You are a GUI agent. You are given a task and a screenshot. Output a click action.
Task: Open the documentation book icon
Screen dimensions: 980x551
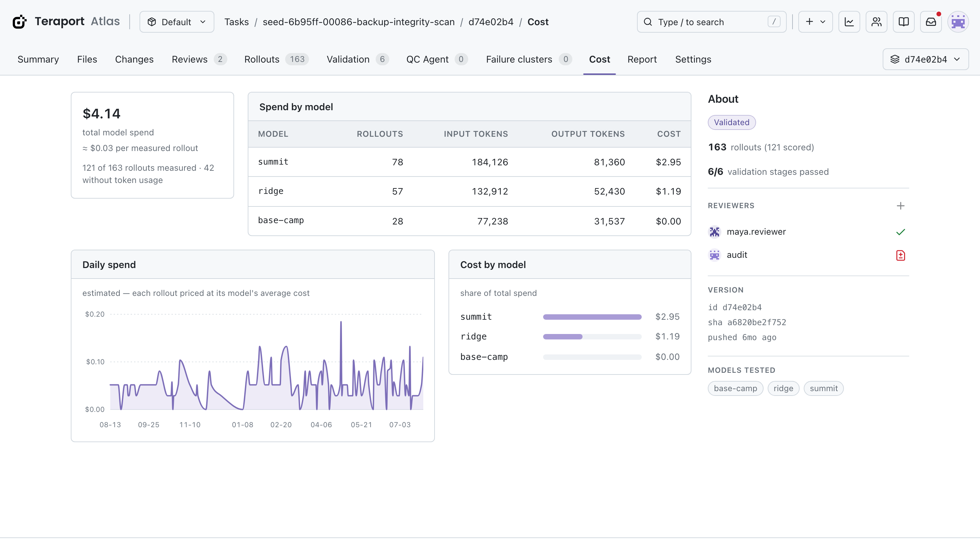[x=903, y=22]
